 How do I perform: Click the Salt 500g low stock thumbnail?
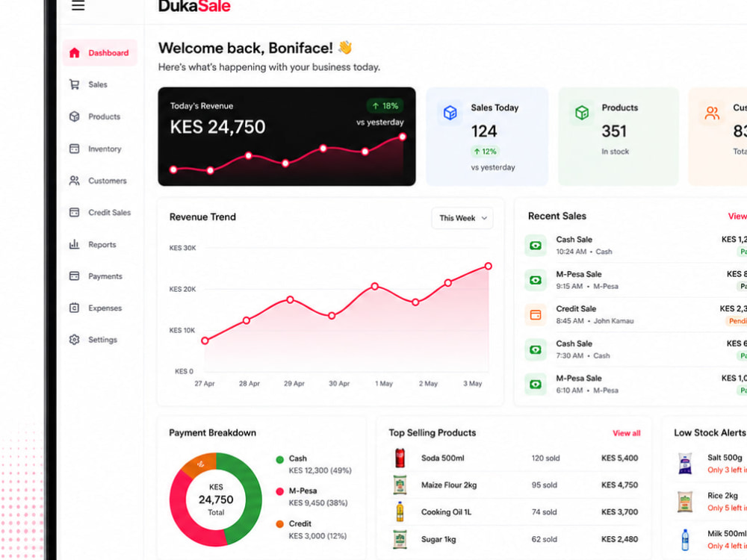(685, 464)
